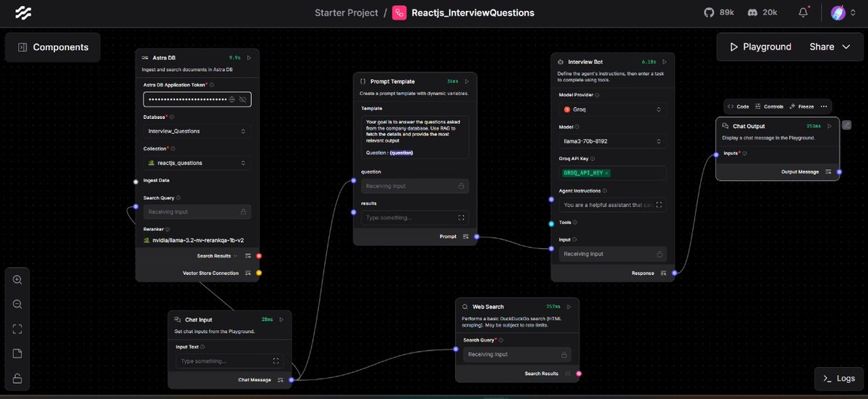Screen dimensions: 868x399
Task: Run the Interview Bot component play icon
Action: [665, 62]
